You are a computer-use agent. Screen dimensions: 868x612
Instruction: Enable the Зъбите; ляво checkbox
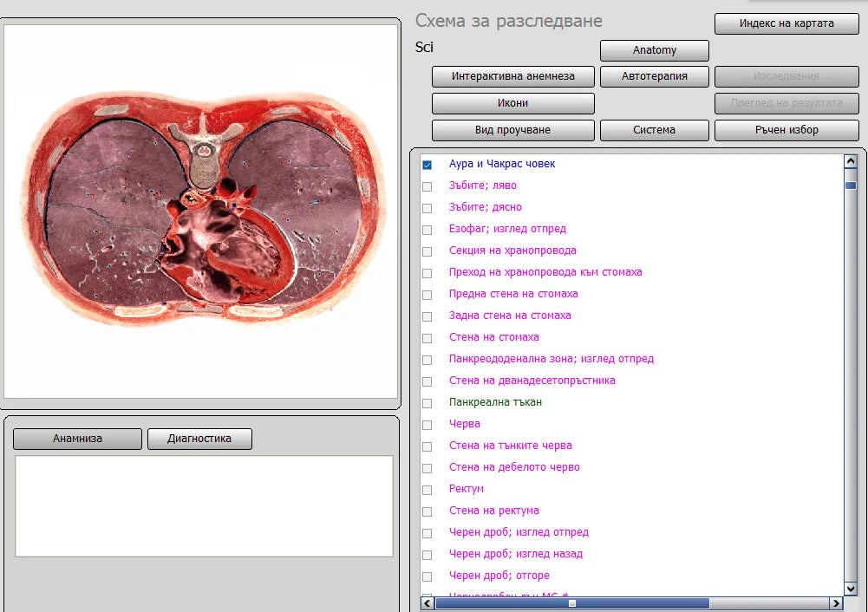pos(427,186)
